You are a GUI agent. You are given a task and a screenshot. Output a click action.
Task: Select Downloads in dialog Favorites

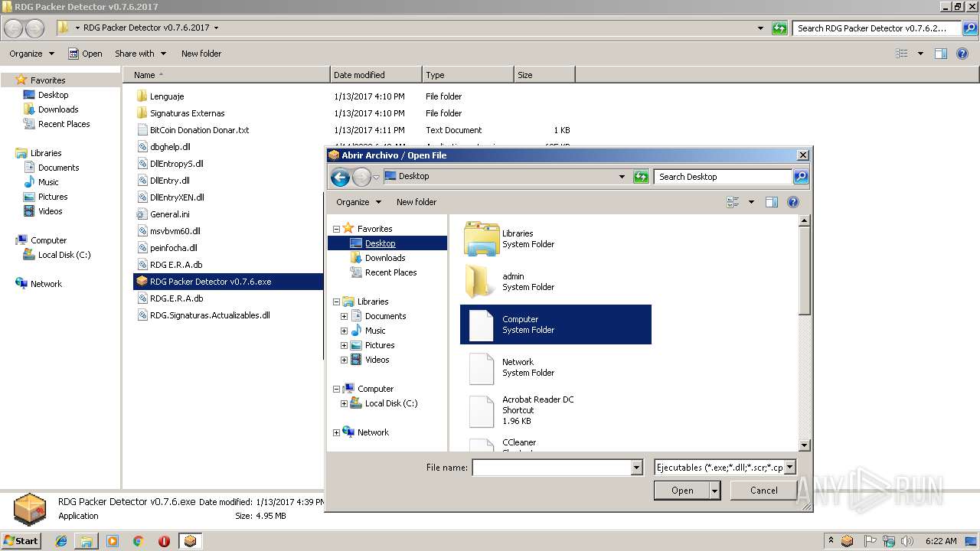coord(377,258)
